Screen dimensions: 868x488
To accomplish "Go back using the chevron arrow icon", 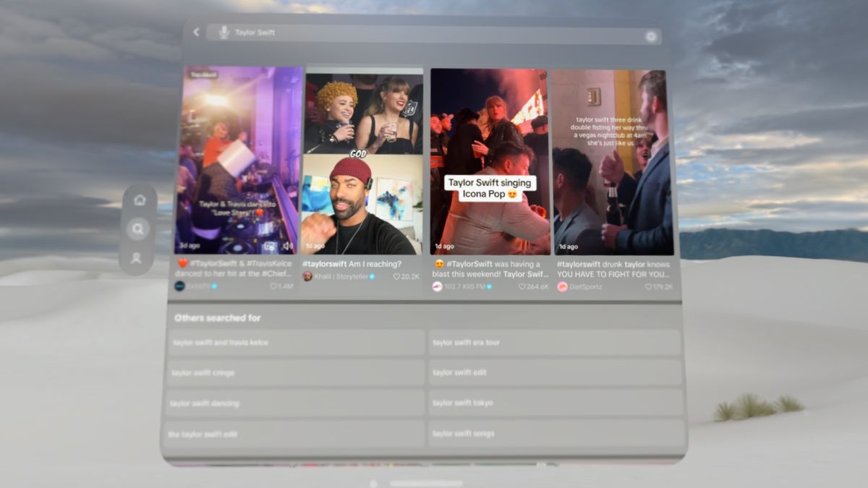I will click(x=196, y=33).
